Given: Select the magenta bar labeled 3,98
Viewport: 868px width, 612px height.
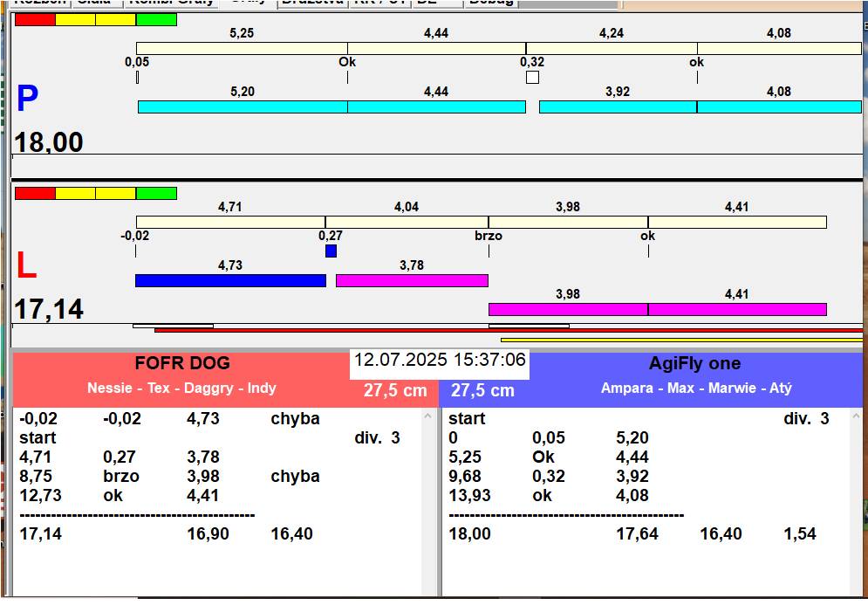Looking at the screenshot, I should [569, 309].
